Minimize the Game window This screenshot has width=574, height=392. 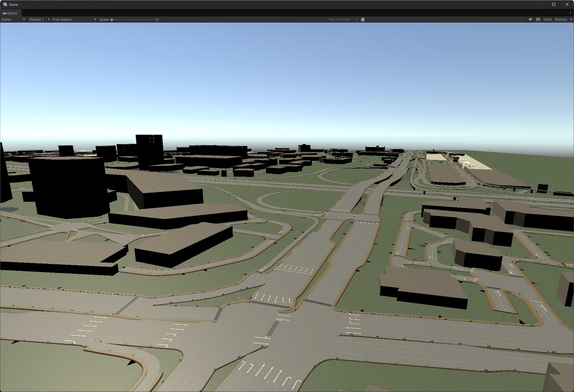(541, 4)
